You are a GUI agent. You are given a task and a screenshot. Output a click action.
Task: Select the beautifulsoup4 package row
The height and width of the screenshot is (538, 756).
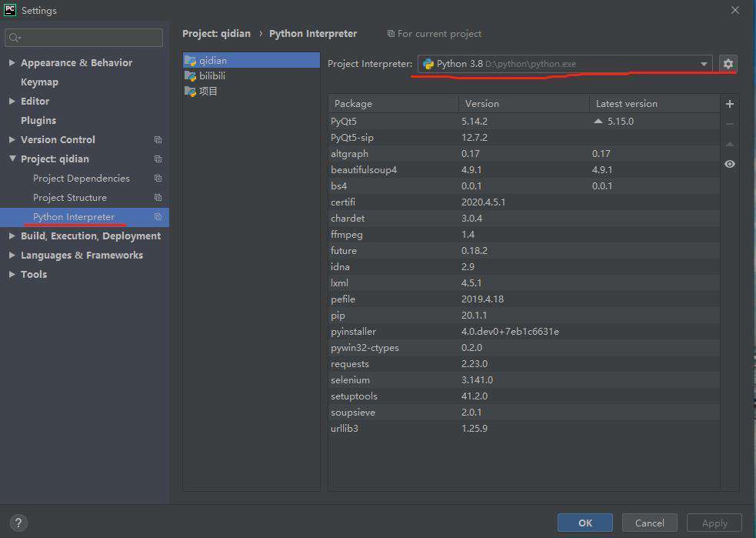[x=524, y=170]
